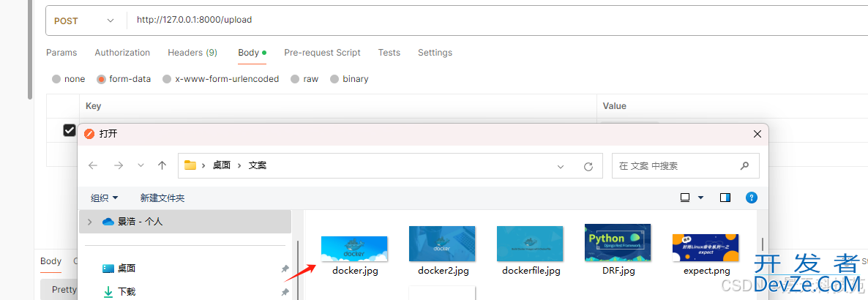Select the docker.jpg thumbnail
868x300 pixels.
[x=354, y=249]
